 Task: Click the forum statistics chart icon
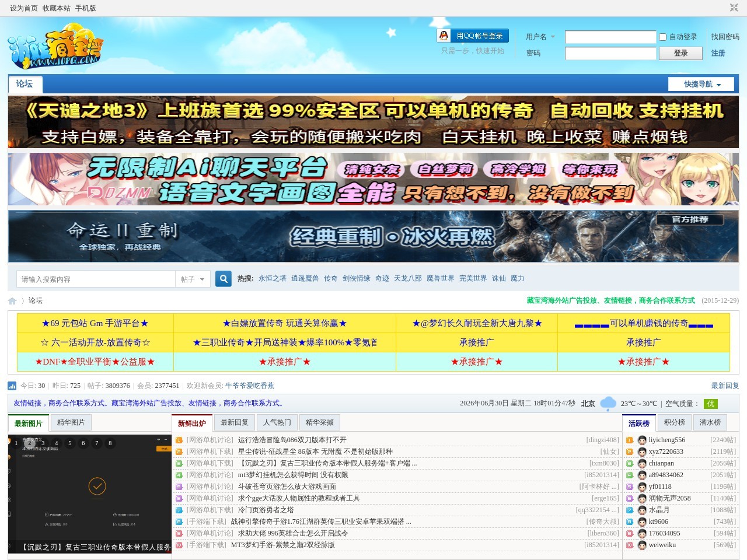12,386
